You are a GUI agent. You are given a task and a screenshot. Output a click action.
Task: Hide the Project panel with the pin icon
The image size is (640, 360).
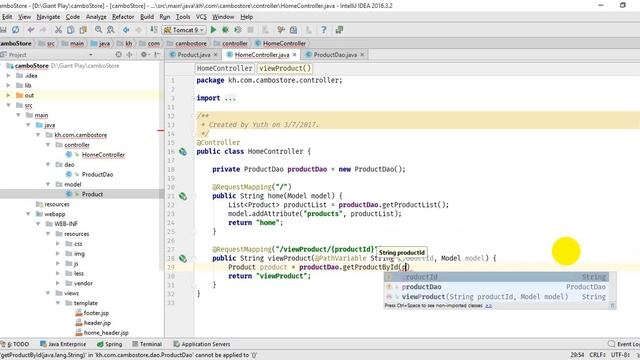pos(157,54)
